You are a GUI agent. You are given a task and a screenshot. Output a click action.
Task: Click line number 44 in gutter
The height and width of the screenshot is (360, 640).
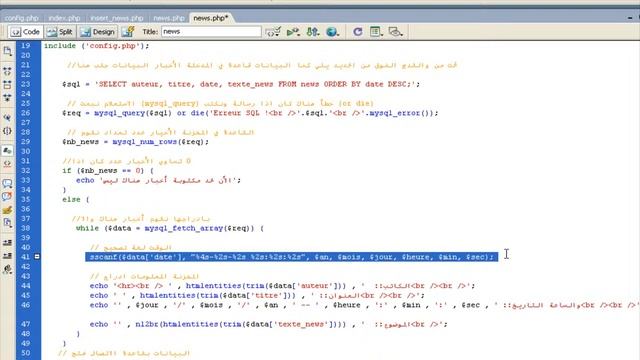pyautogui.click(x=26, y=286)
